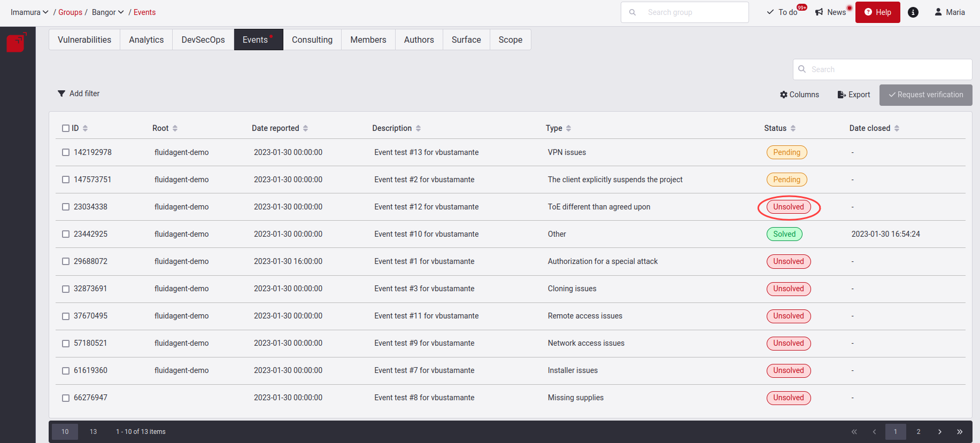Image resolution: width=980 pixels, height=443 pixels.
Task: Show 10 items per page
Action: click(65, 432)
